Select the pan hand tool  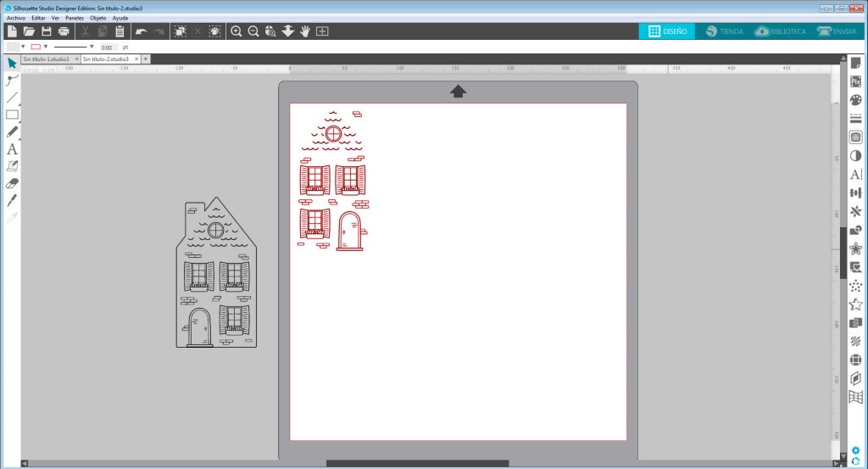[x=305, y=31]
